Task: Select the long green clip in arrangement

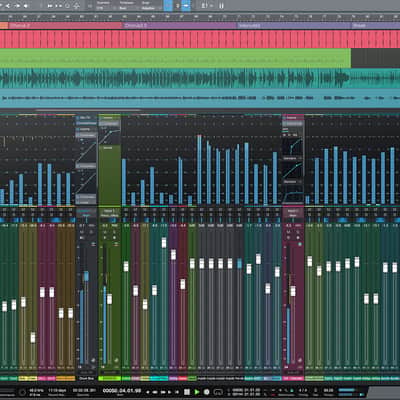Action: pyautogui.click(x=175, y=58)
